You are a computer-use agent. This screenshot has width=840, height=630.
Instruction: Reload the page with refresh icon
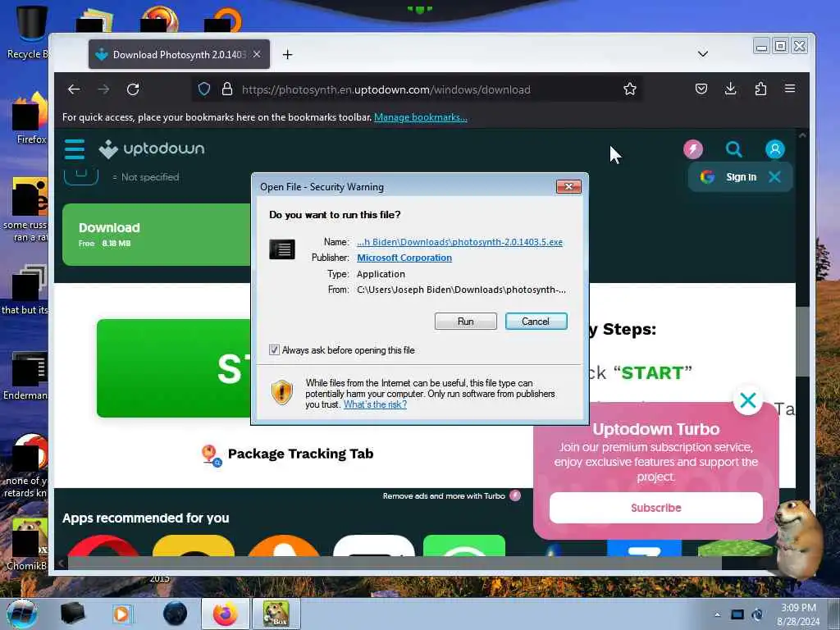click(x=134, y=89)
